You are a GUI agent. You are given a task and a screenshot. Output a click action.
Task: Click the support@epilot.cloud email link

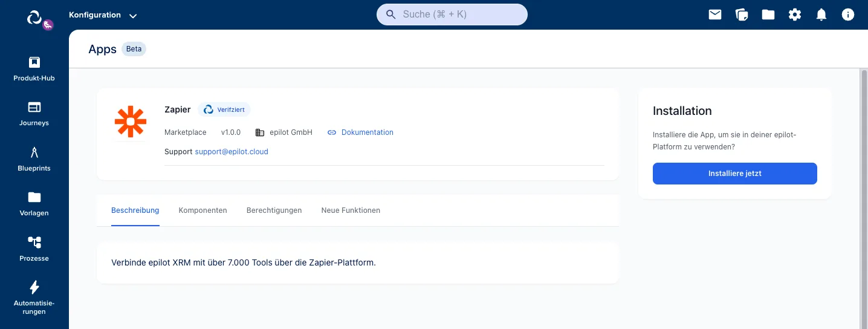pos(232,152)
